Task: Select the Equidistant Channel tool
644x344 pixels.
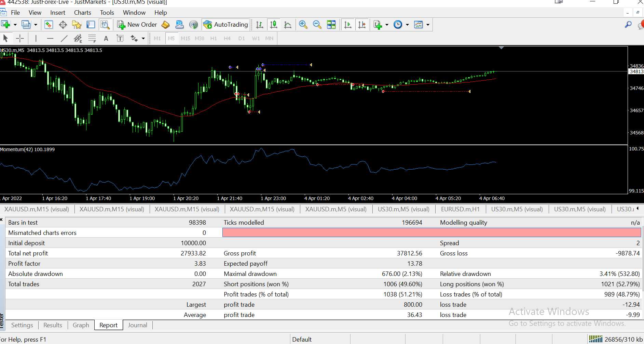Action: pos(78,38)
